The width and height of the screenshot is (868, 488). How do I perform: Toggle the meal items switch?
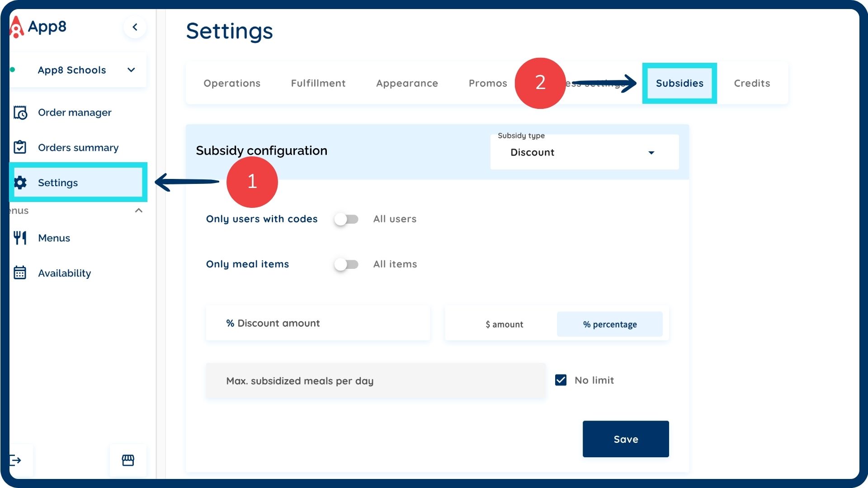(346, 264)
